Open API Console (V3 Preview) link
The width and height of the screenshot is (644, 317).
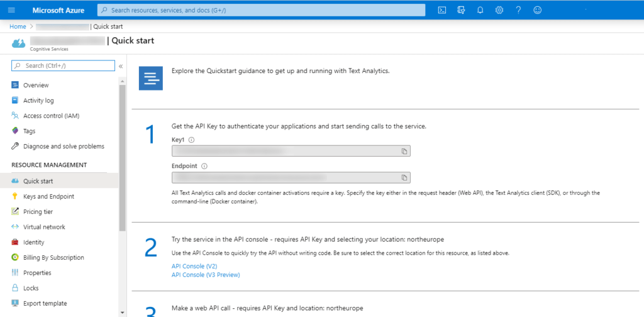(206, 275)
